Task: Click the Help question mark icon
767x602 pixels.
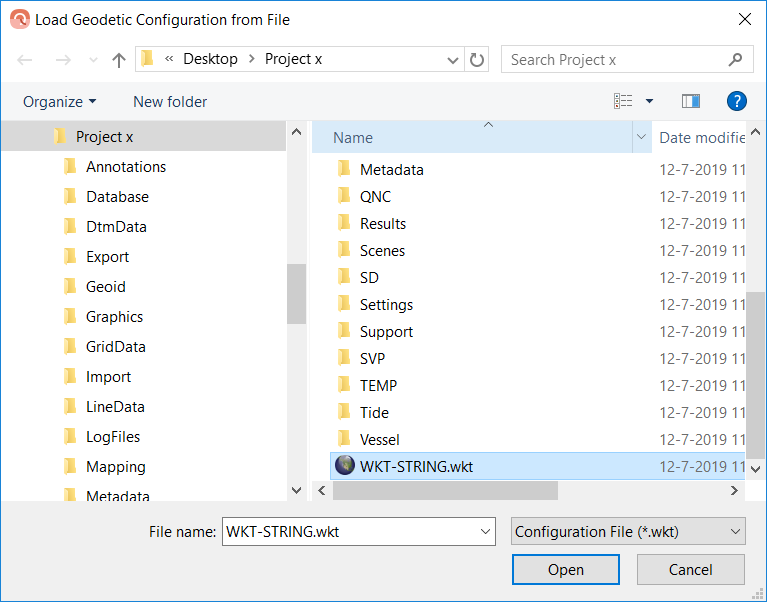Action: click(737, 101)
